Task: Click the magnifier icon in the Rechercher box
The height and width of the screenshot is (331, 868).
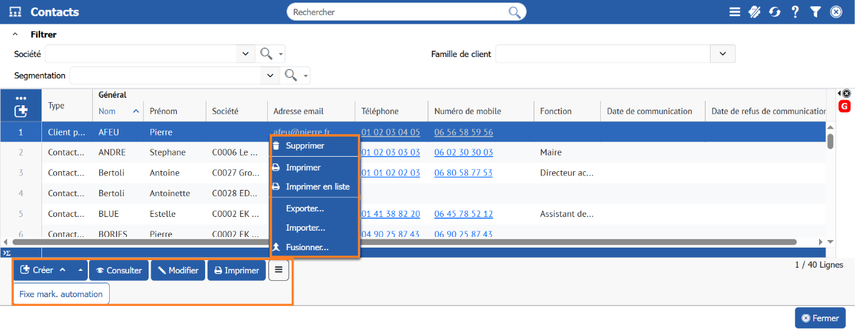Action: coord(514,12)
